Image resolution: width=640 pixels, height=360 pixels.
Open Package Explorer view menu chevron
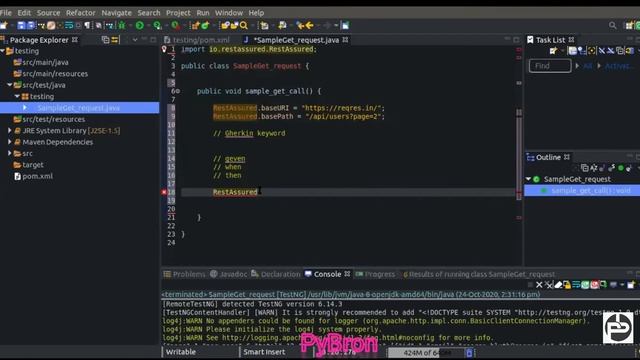(x=135, y=40)
